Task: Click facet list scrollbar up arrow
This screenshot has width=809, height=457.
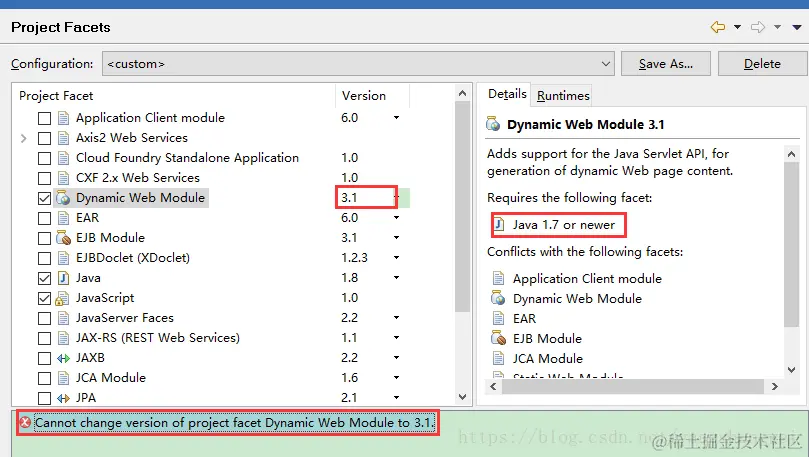Action: pos(462,93)
